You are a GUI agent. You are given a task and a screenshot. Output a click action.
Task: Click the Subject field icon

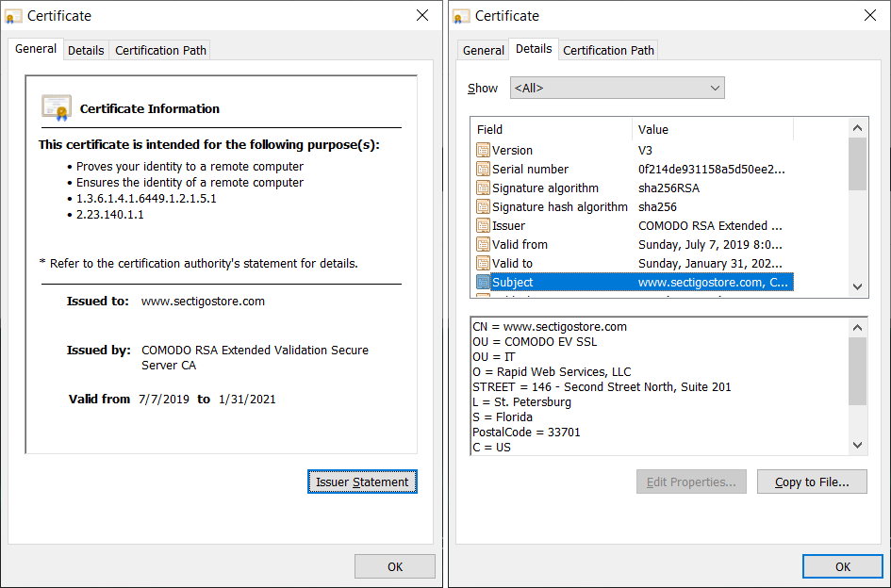tap(483, 282)
